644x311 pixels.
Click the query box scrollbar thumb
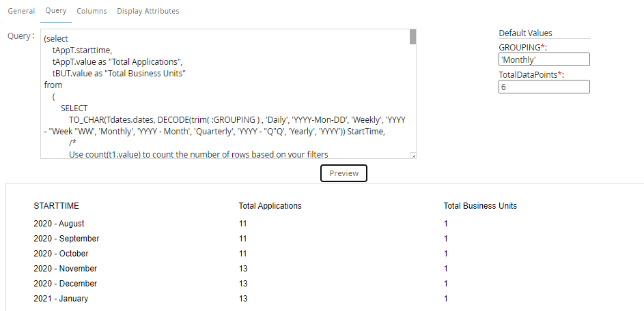pyautogui.click(x=412, y=37)
